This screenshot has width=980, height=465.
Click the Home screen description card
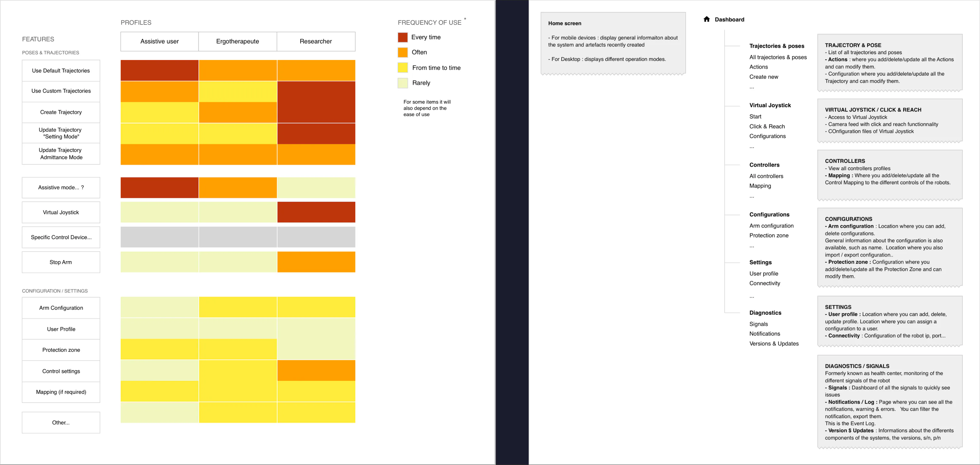point(613,43)
